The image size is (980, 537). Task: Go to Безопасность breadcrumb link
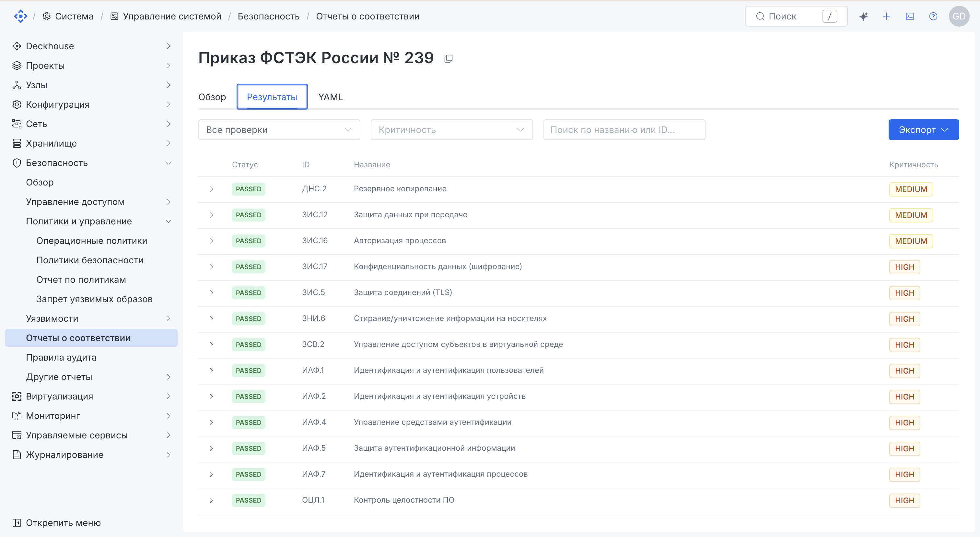[269, 16]
